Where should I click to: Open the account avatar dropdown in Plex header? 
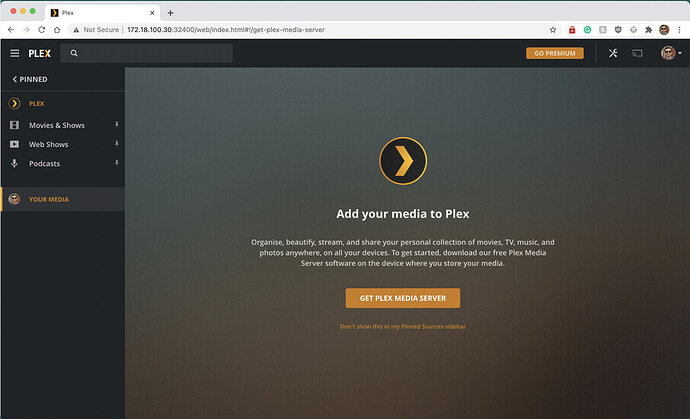[x=671, y=53]
